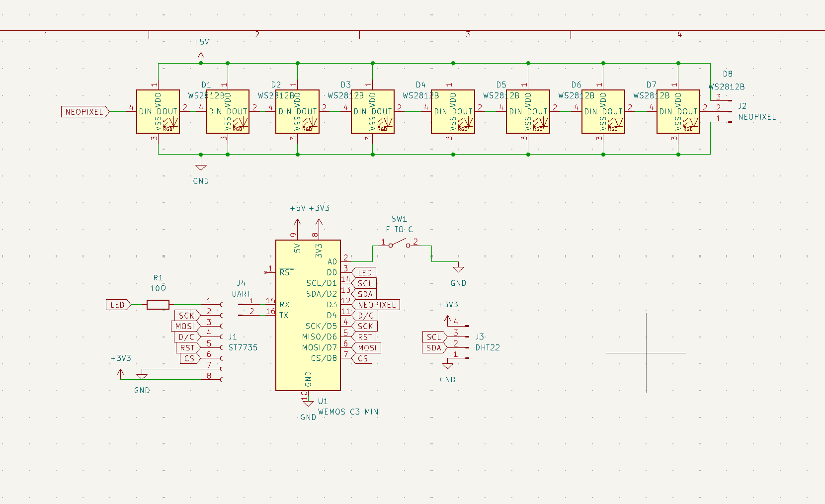
Task: Click the J4 reference text
Action: tap(241, 283)
